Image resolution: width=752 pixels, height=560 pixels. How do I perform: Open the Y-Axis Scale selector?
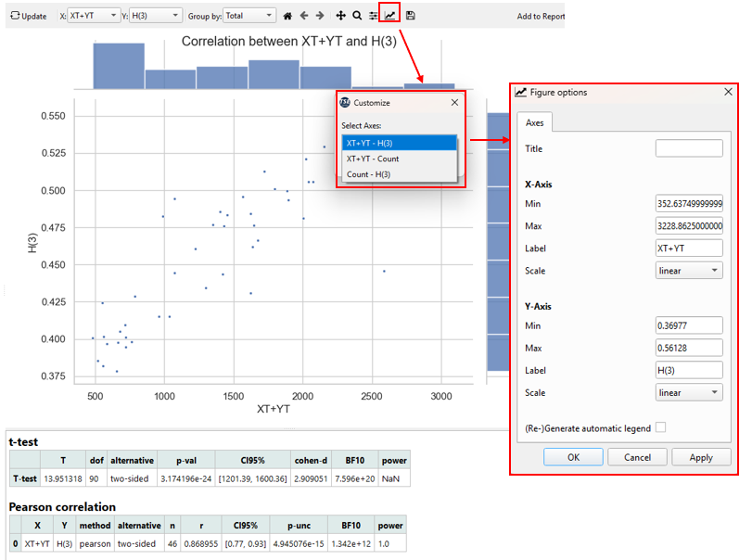(x=688, y=392)
